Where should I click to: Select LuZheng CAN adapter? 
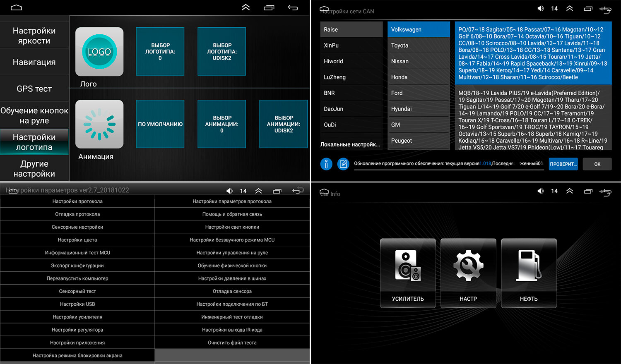click(351, 77)
